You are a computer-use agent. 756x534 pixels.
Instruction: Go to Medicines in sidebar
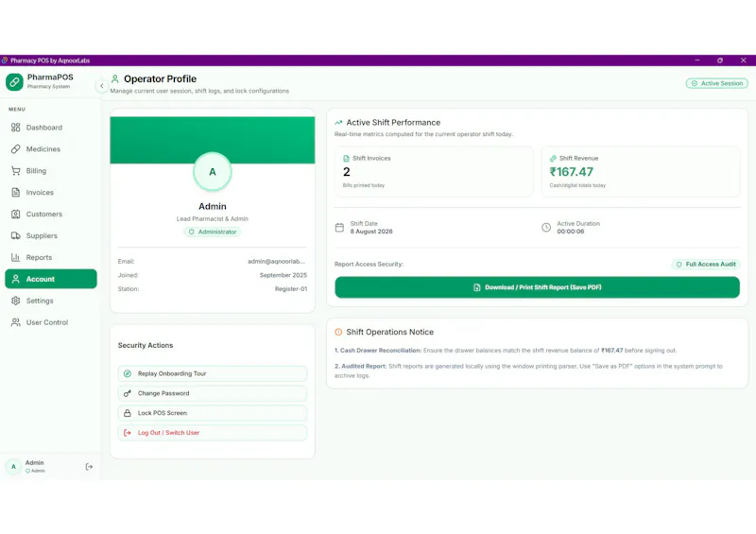point(51,149)
